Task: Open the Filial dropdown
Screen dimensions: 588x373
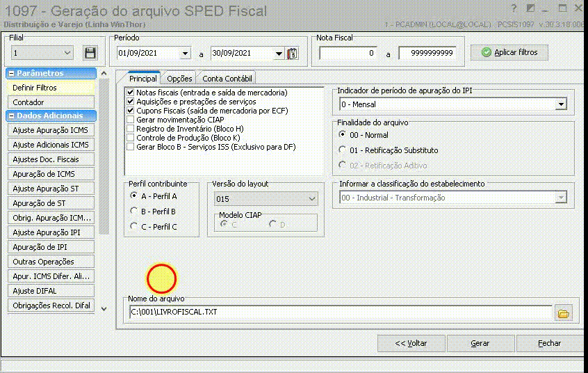Action: click(x=67, y=53)
